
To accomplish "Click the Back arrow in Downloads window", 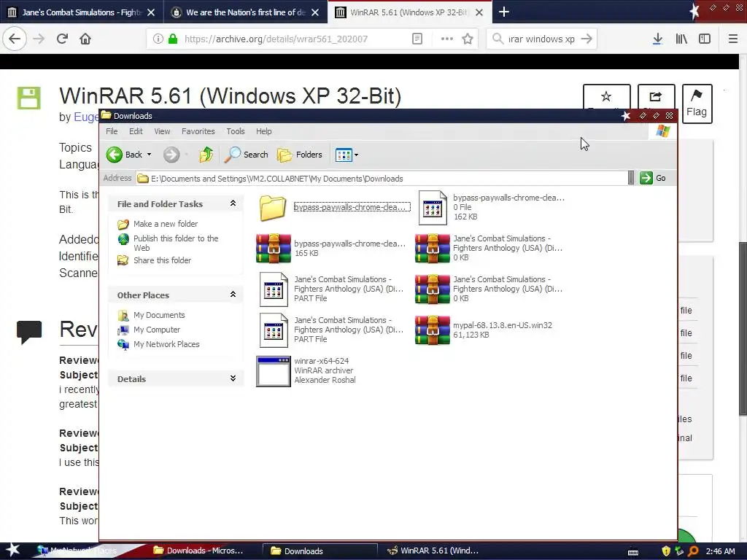I will point(115,155).
